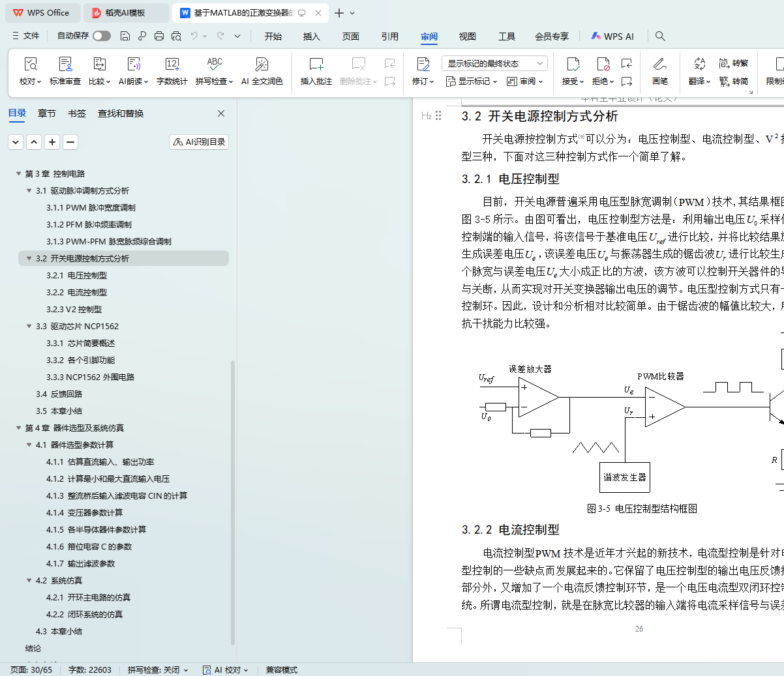Image resolution: width=784 pixels, height=676 pixels.
Task: Close the navigation pane with X button
Action: pyautogui.click(x=221, y=113)
